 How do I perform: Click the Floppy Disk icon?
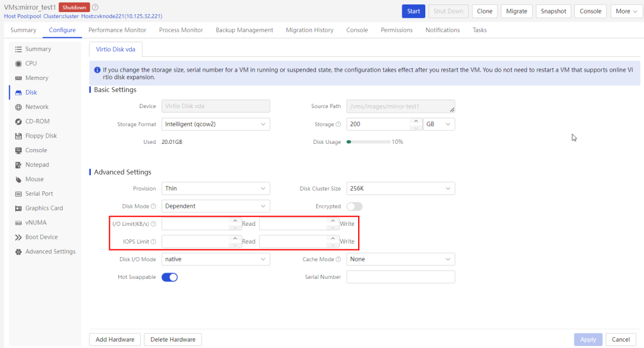pyautogui.click(x=19, y=136)
